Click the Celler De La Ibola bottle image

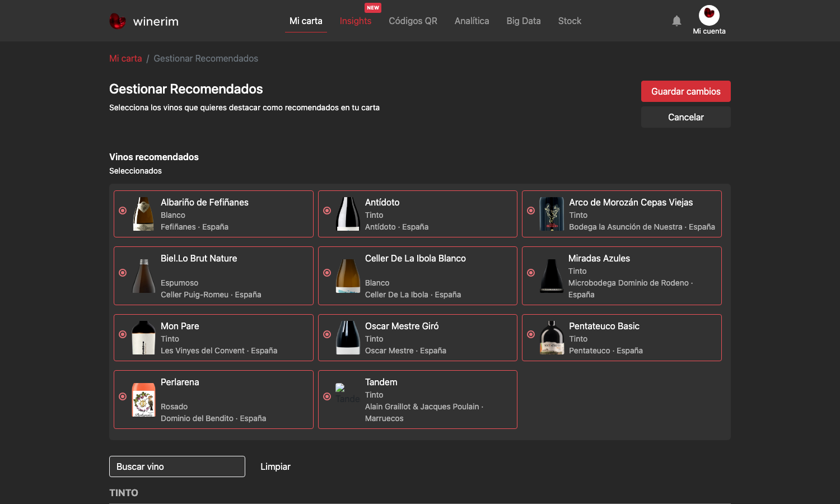348,276
